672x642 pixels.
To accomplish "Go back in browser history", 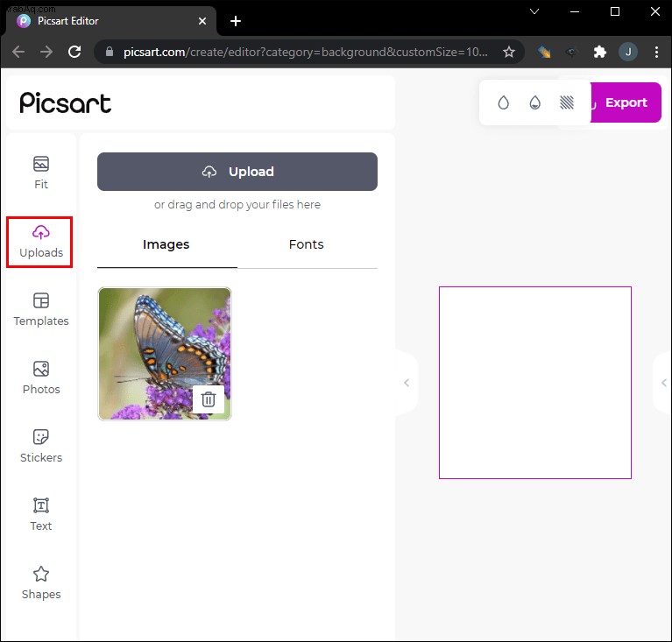I will pos(19,52).
